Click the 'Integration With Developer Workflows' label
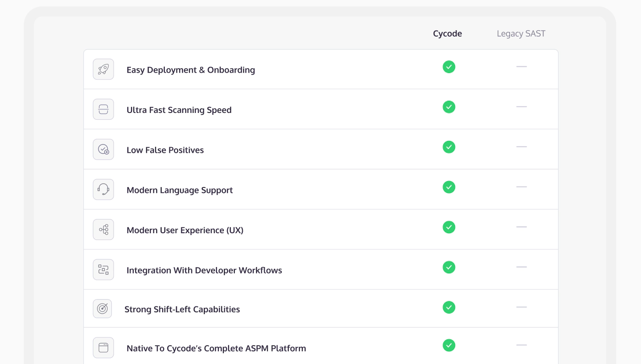The width and height of the screenshot is (641, 364). pyautogui.click(x=204, y=270)
